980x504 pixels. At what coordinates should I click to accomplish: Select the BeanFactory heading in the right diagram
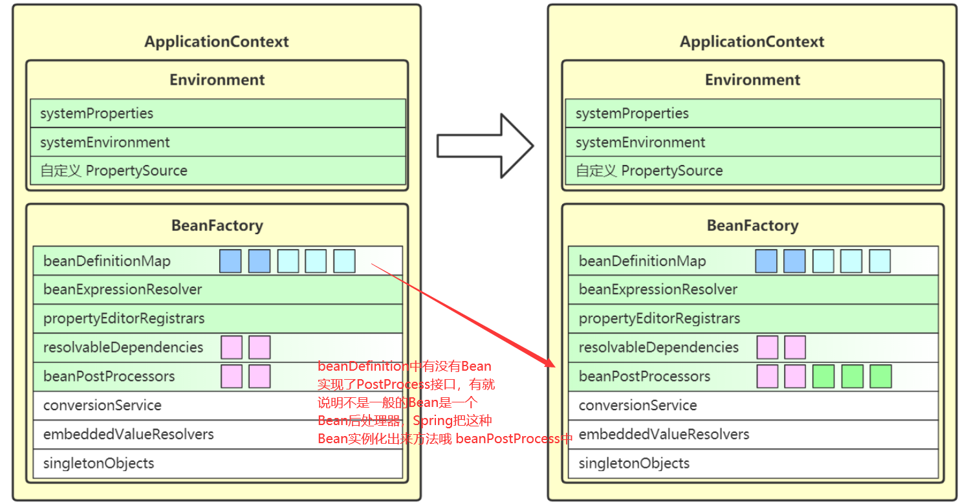tap(752, 226)
